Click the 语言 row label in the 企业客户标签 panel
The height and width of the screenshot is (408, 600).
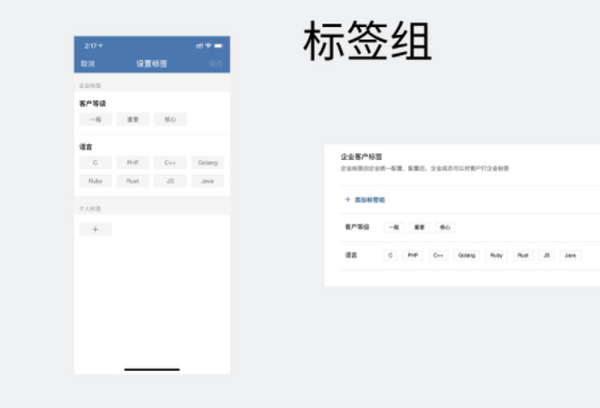351,255
